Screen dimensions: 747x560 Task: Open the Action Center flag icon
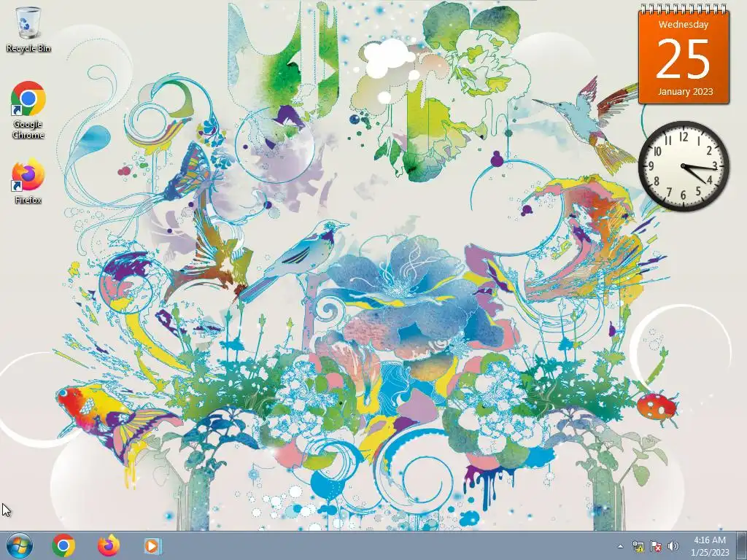tap(656, 546)
